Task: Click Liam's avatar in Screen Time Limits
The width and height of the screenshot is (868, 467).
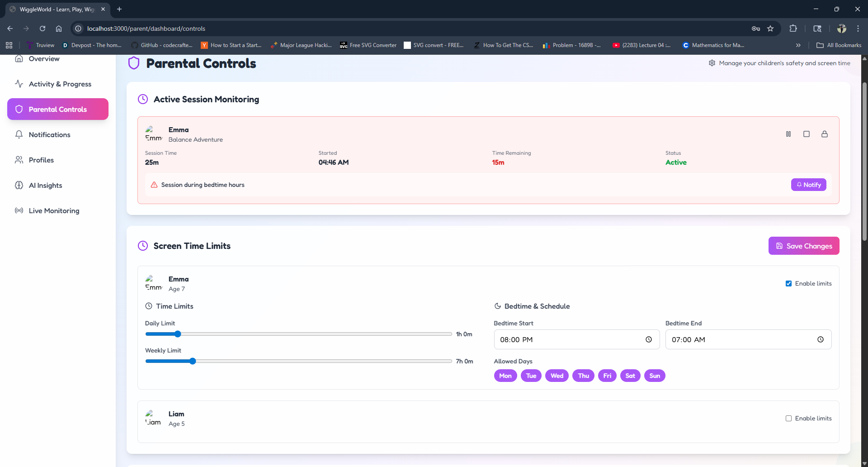Action: [153, 418]
